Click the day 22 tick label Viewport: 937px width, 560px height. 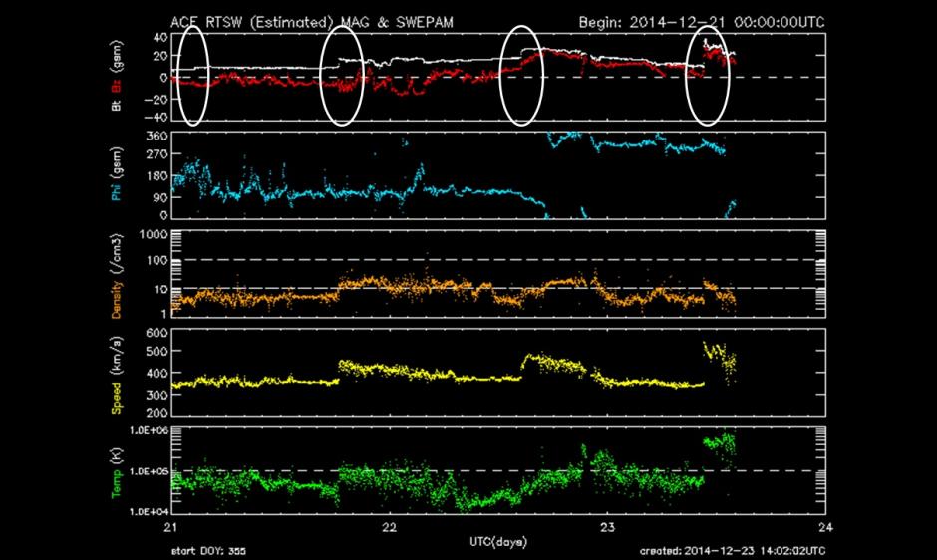click(390, 527)
